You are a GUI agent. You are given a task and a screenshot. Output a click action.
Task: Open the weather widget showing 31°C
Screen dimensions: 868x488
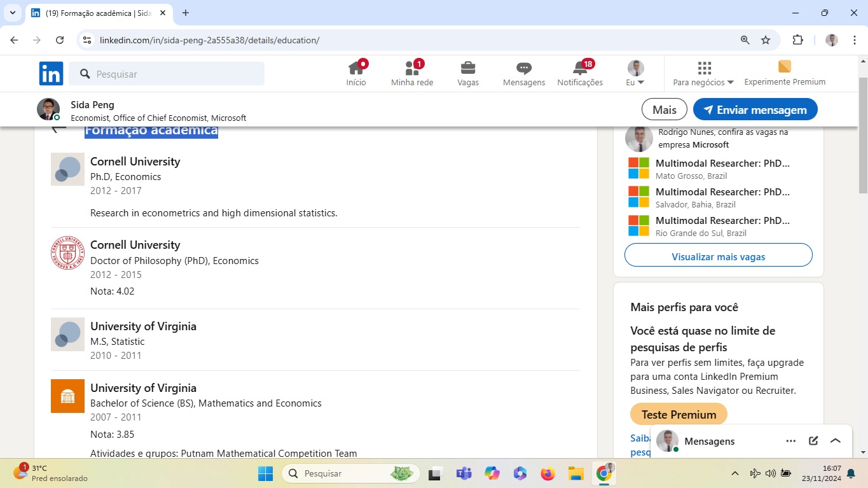tap(51, 473)
